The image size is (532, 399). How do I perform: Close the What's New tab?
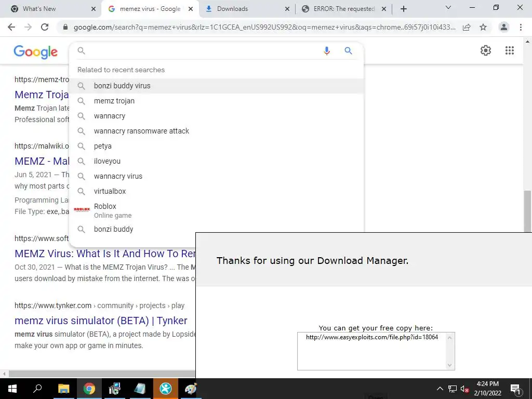94,9
